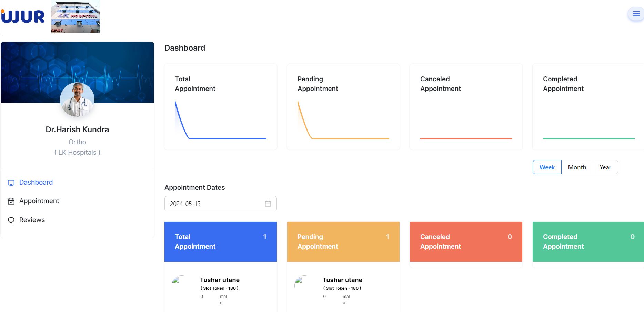Switch to Month view
The image size is (644, 312).
(x=577, y=167)
